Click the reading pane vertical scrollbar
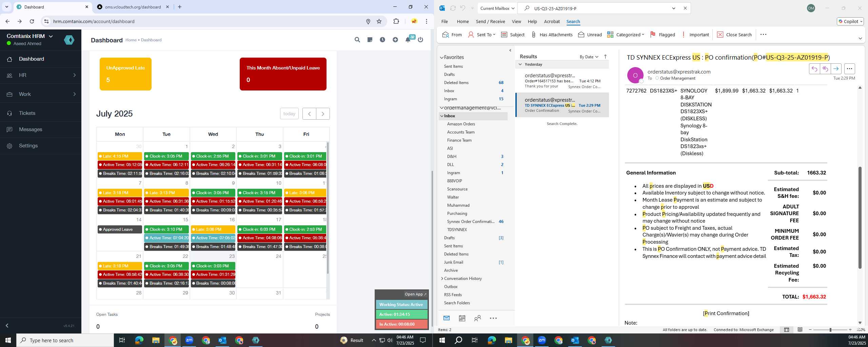The width and height of the screenshot is (868, 347). [860, 217]
